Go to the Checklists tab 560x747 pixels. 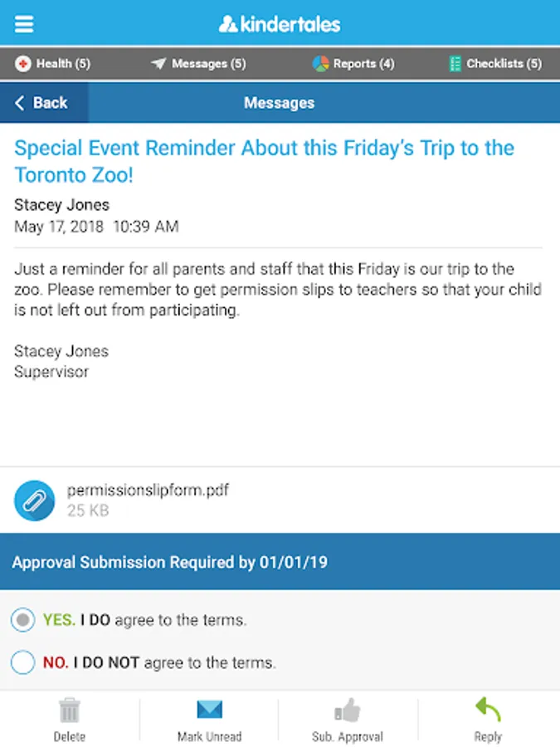click(x=494, y=64)
